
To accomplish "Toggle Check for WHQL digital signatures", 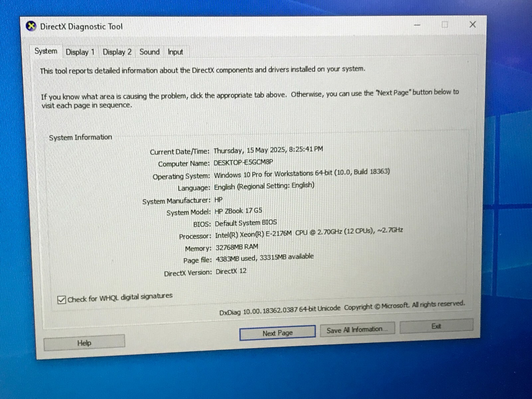I will pos(62,300).
